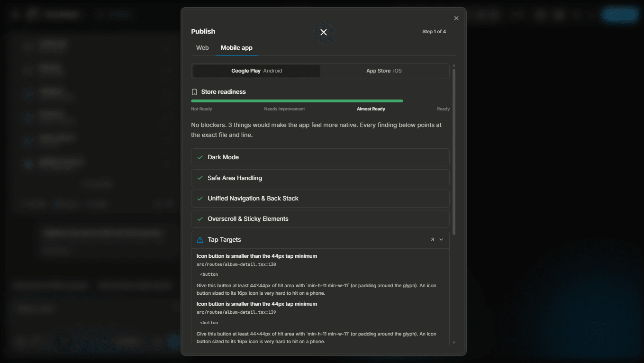
Task: Collapse Tap Targets using its chevron
Action: [441, 240]
